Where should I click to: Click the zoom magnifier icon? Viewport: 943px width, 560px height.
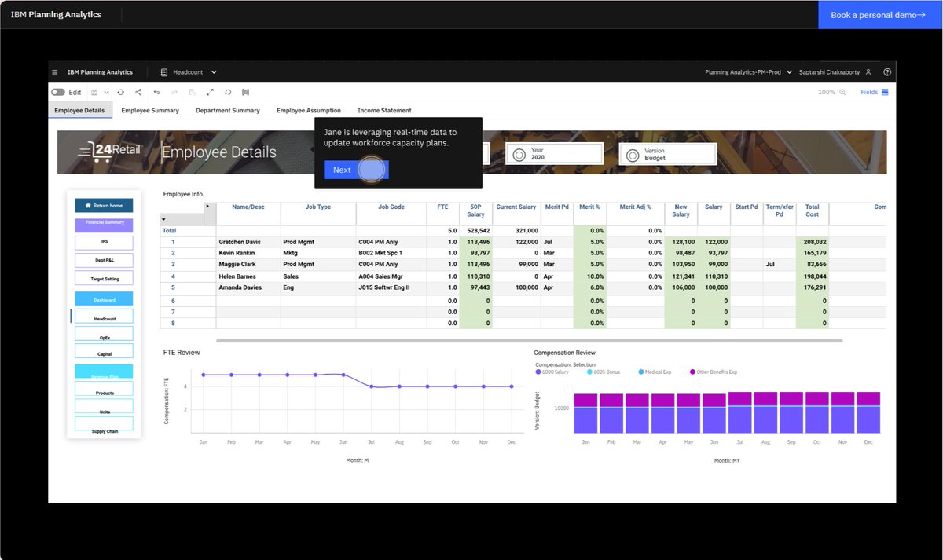[842, 92]
